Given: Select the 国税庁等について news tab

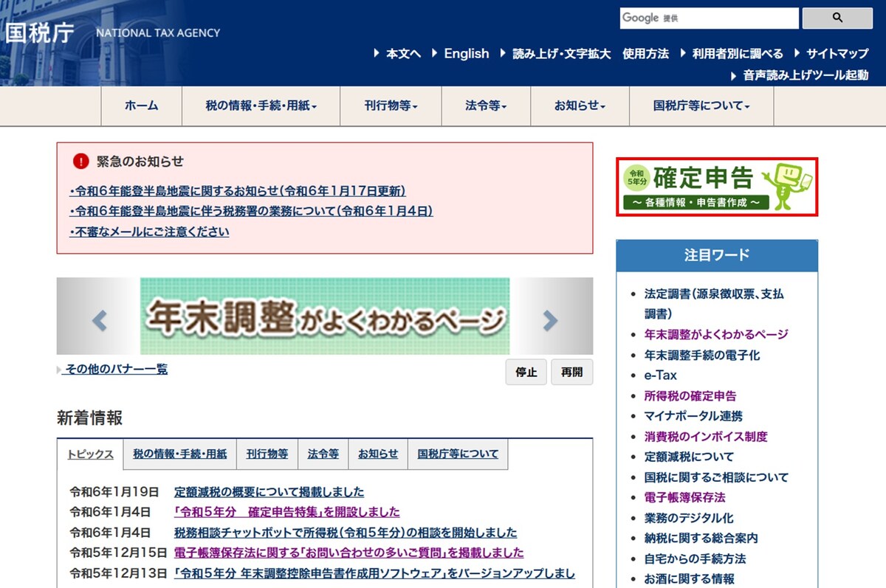Looking at the screenshot, I should pyautogui.click(x=458, y=454).
